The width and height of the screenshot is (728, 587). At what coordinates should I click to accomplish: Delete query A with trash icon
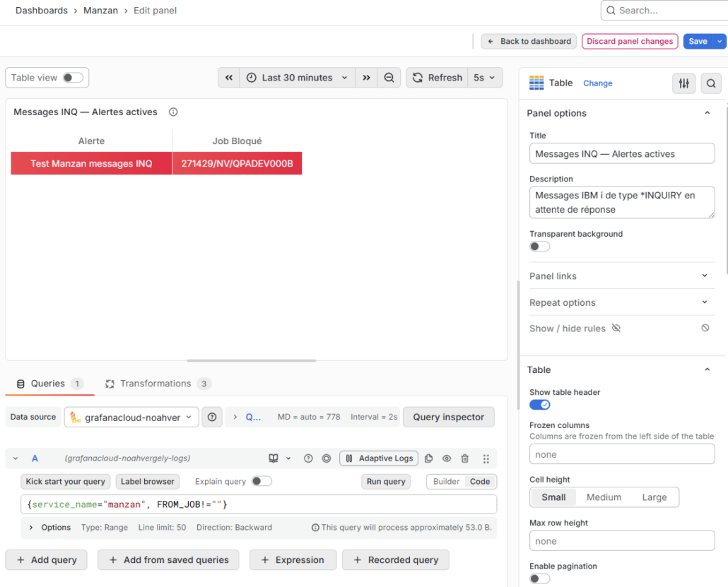(464, 458)
